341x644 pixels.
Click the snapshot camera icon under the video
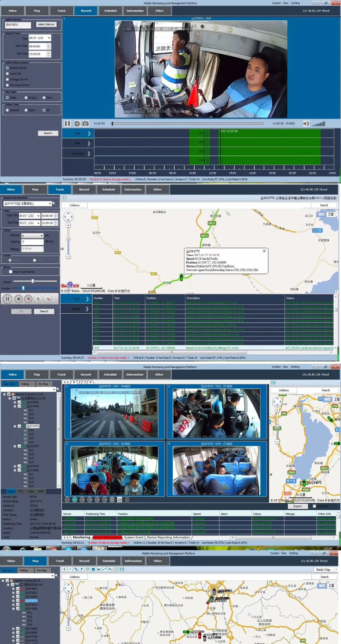[86, 124]
